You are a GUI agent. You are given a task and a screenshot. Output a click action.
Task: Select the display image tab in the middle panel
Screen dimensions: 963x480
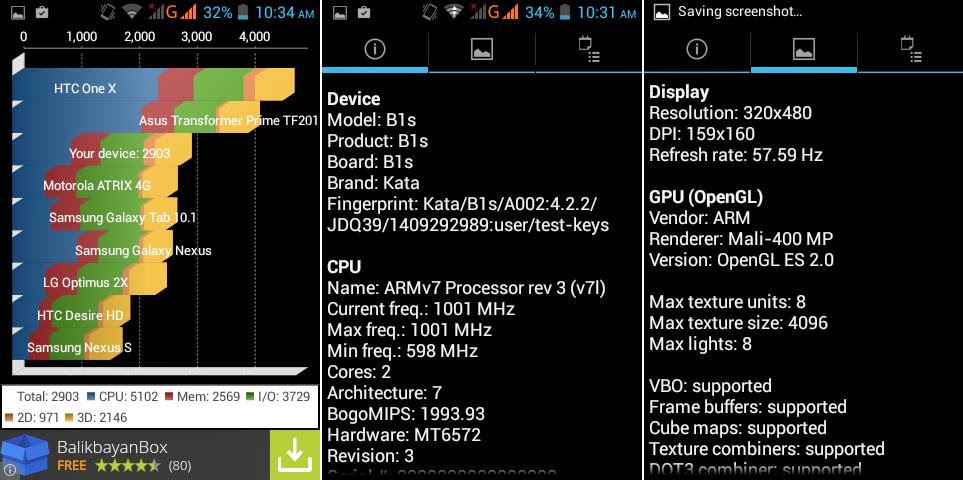coord(482,49)
